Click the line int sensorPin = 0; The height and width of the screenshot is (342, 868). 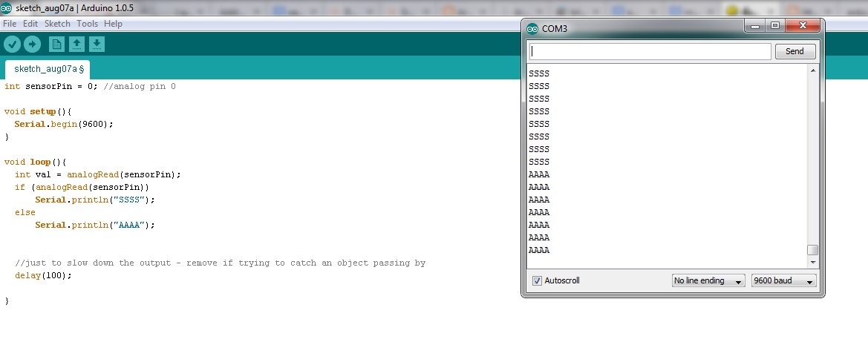click(51, 87)
